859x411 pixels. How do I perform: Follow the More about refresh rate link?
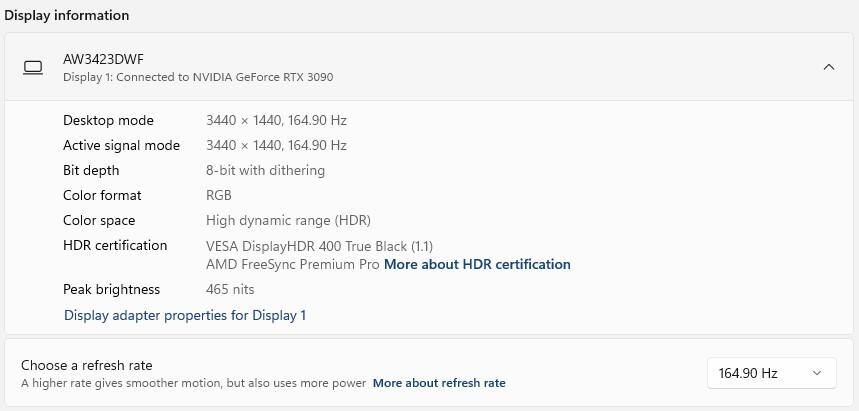click(439, 383)
